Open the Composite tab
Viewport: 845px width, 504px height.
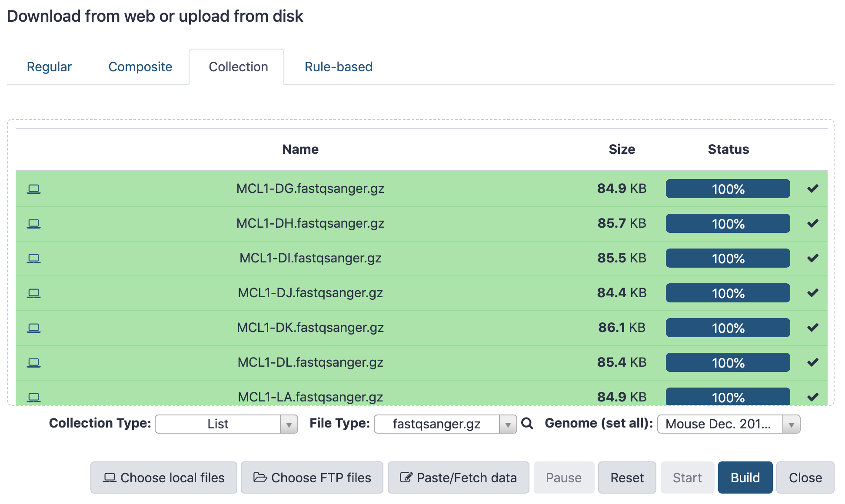[x=140, y=67]
